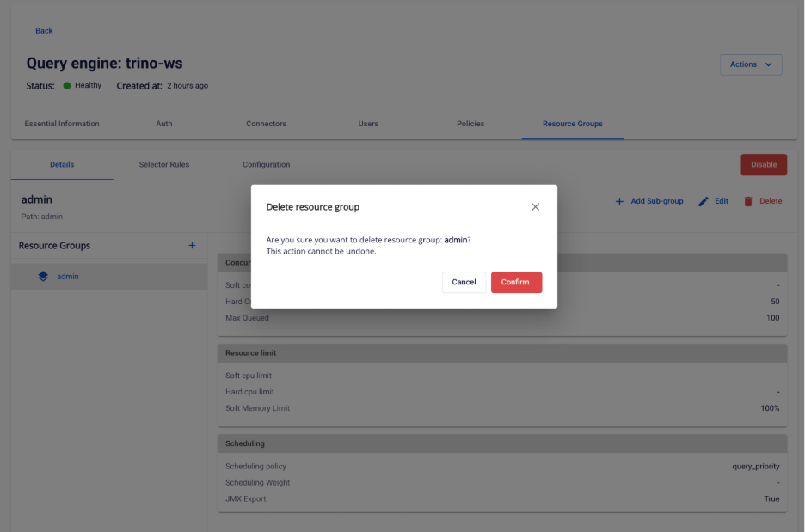Click the query_priority value
This screenshot has width=805, height=532.
756,467
